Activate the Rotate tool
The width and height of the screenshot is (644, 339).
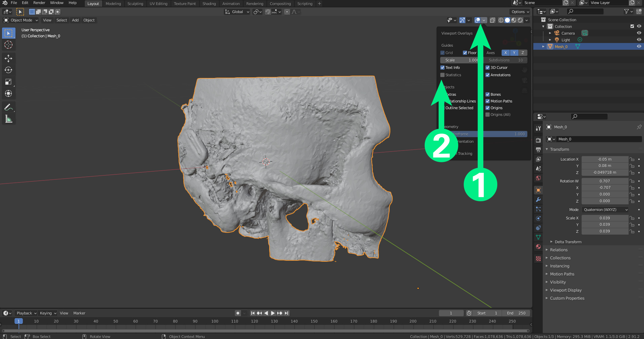pos(8,70)
